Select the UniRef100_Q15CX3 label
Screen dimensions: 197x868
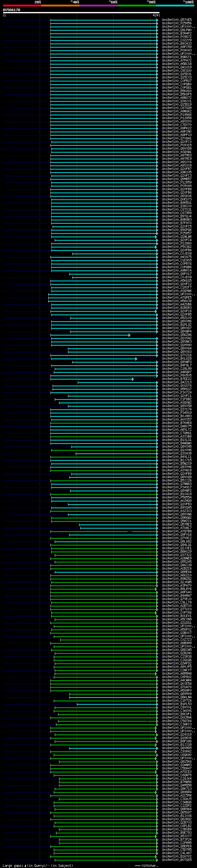point(177,77)
